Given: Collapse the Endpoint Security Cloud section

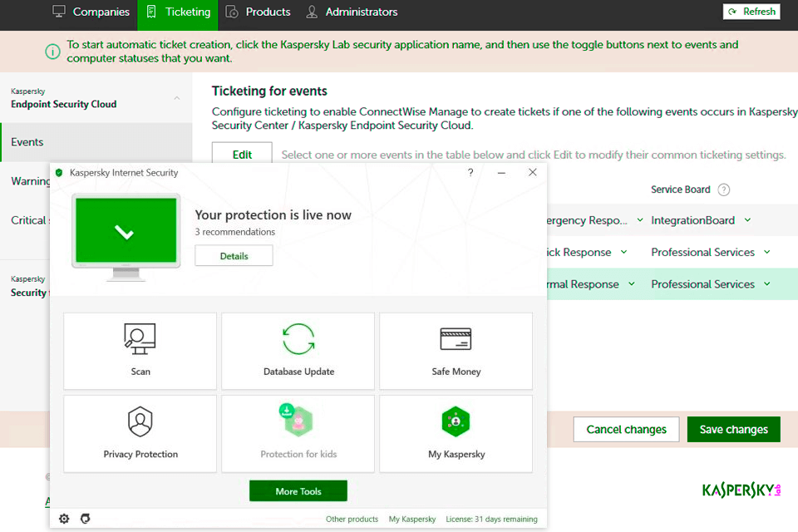Looking at the screenshot, I should (176, 98).
